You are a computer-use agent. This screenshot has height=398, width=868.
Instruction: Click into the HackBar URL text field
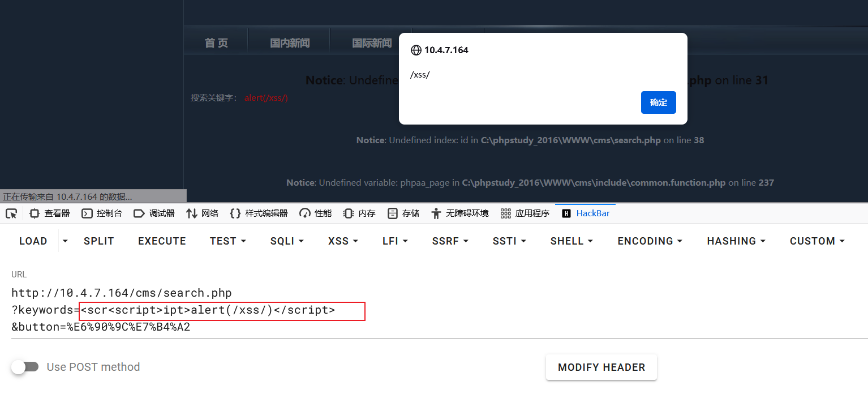[x=439, y=310]
